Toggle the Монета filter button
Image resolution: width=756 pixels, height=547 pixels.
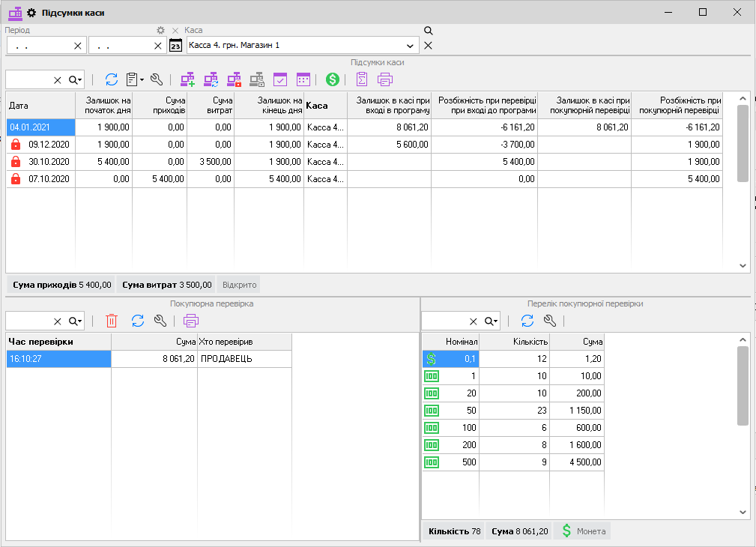pos(583,531)
